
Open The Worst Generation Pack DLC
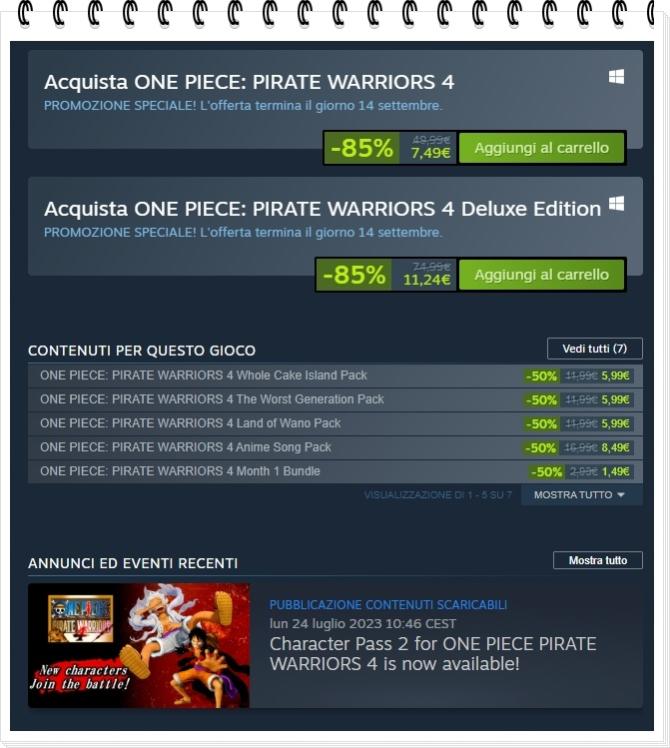(335, 400)
